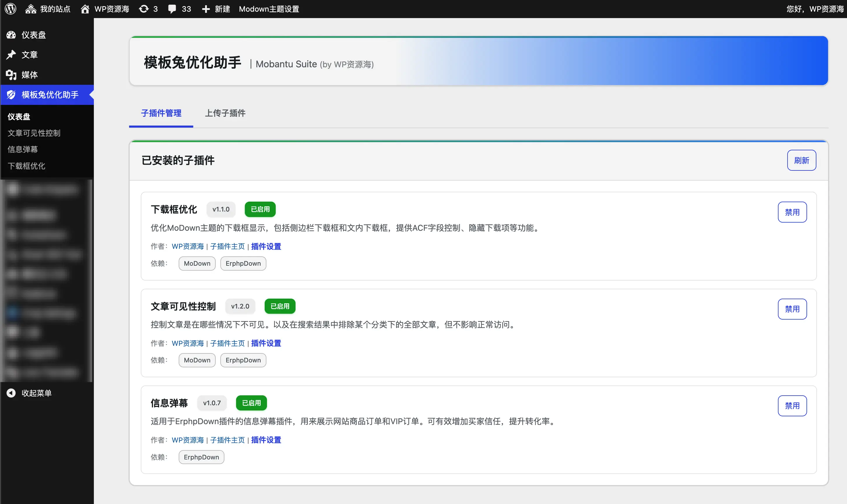Disable the 文章可见性控制 sub-plugin
Screen dimensions: 847x504
(x=792, y=309)
